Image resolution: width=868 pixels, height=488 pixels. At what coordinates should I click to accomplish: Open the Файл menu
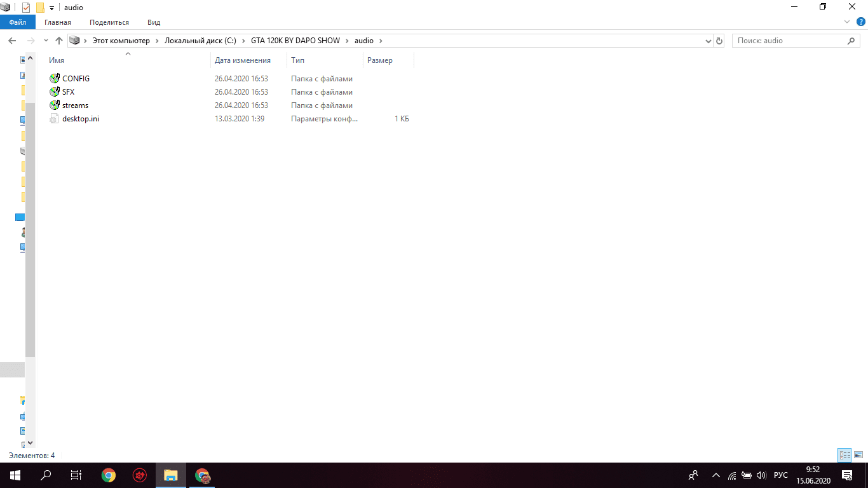(17, 22)
